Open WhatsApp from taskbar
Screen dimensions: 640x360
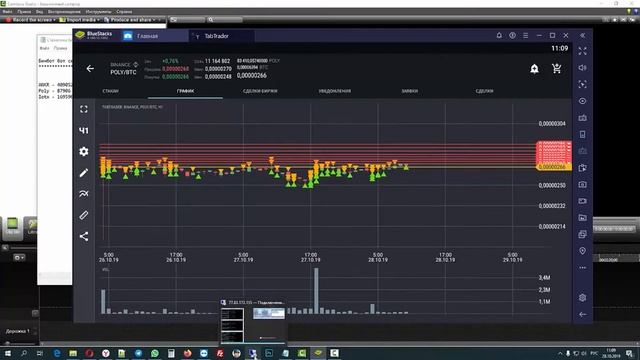pyautogui.click(x=155, y=353)
